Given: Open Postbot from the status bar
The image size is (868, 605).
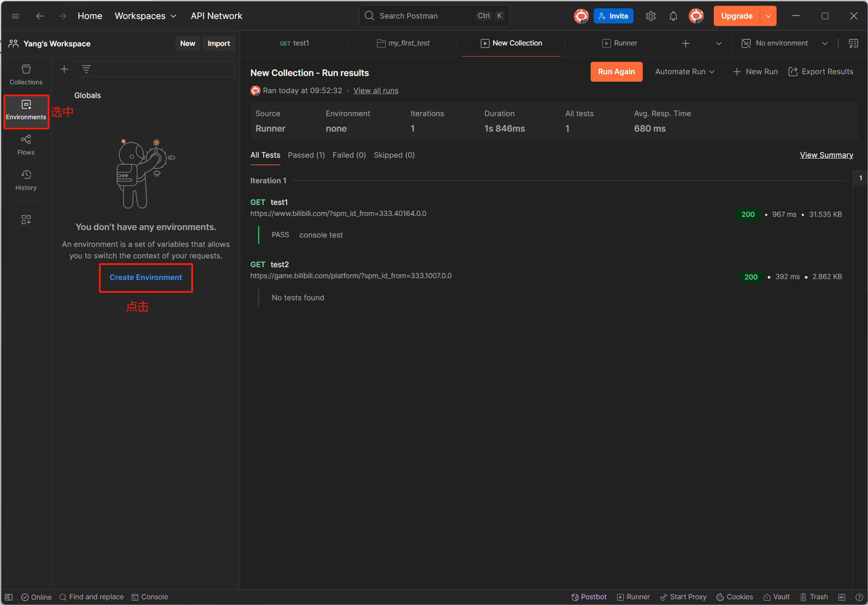Looking at the screenshot, I should click(589, 597).
